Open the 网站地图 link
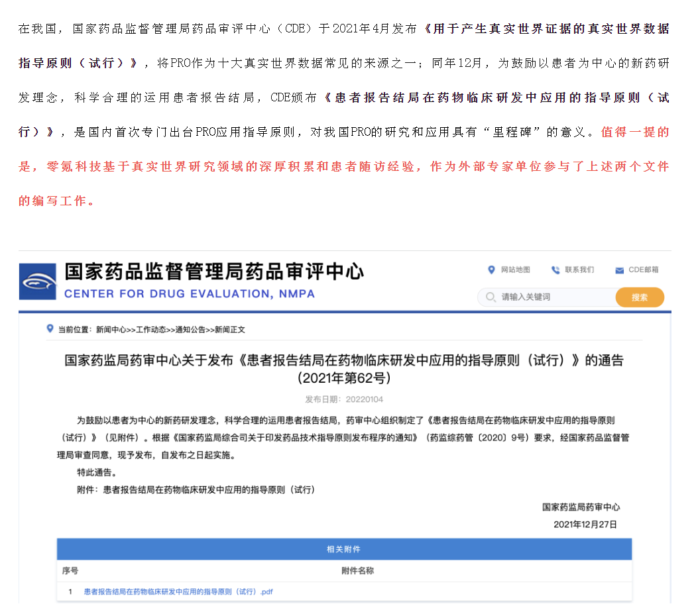 pyautogui.click(x=515, y=270)
